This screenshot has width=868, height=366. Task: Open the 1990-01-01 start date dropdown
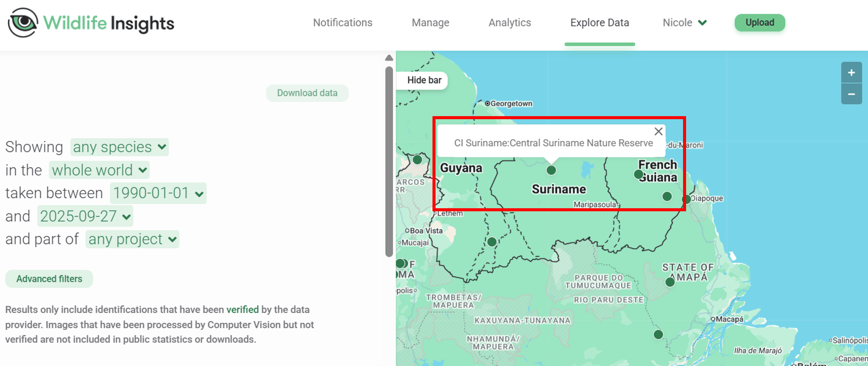tap(158, 193)
